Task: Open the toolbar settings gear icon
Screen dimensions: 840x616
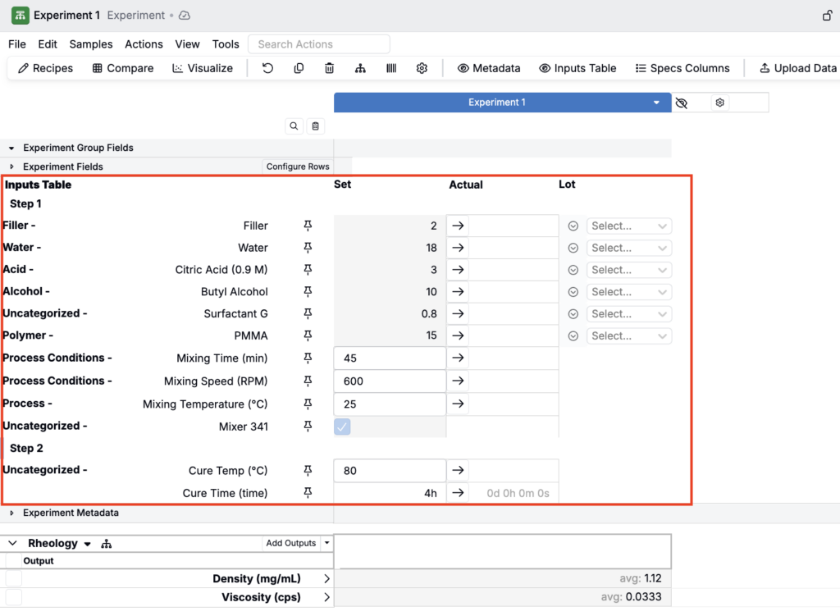Action: click(422, 68)
